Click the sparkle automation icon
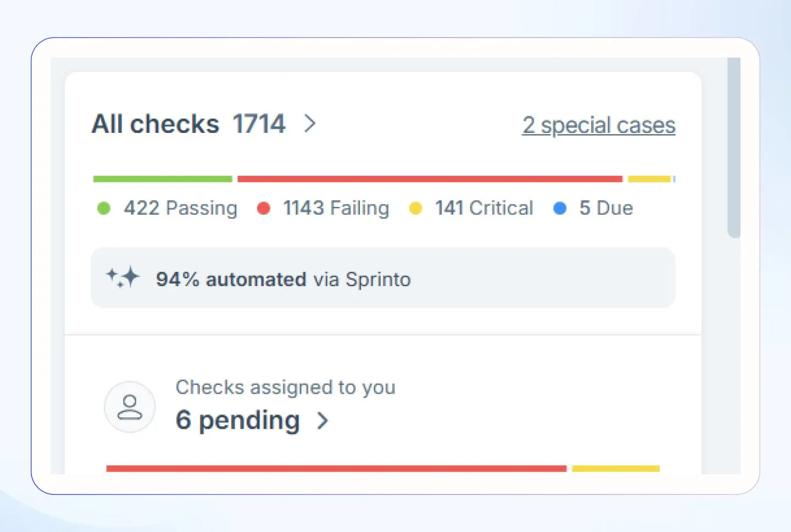791x532 pixels. (123, 277)
